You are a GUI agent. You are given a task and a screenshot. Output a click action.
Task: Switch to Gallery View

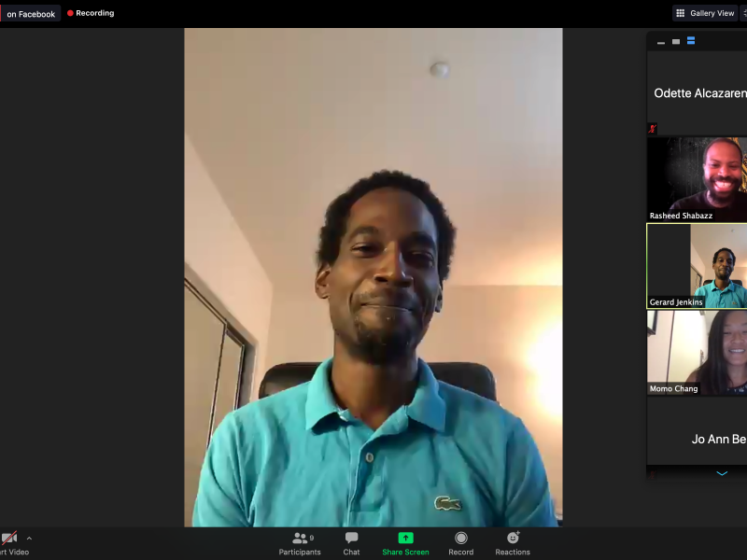click(705, 13)
